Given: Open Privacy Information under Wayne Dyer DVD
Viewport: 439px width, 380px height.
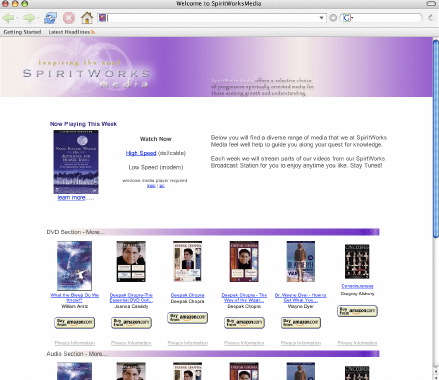Looking at the screenshot, I should (x=301, y=343).
